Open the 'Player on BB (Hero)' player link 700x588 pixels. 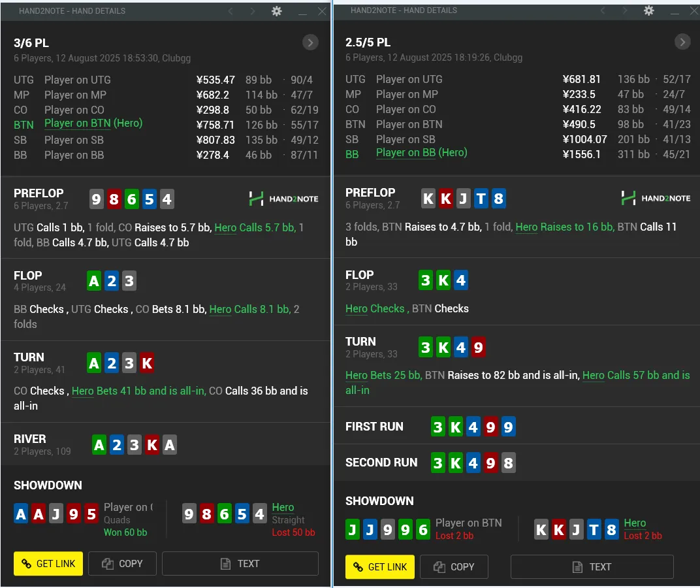coord(421,153)
